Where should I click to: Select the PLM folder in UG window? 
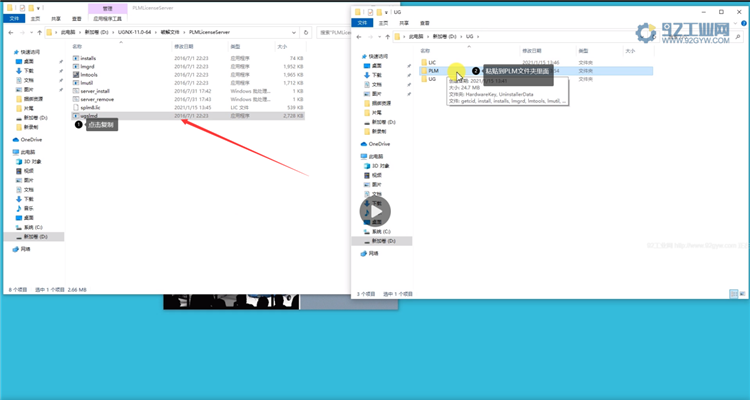click(536, 71)
